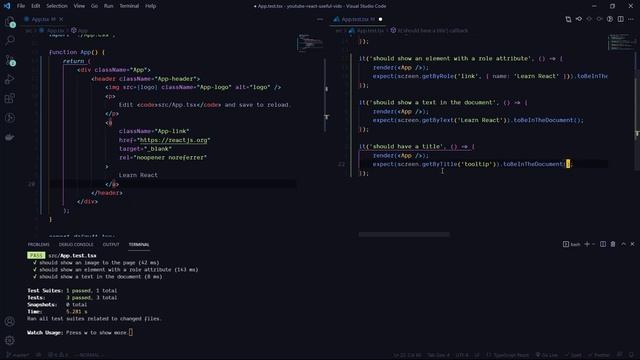Close the terminal panel with X

click(x=633, y=244)
